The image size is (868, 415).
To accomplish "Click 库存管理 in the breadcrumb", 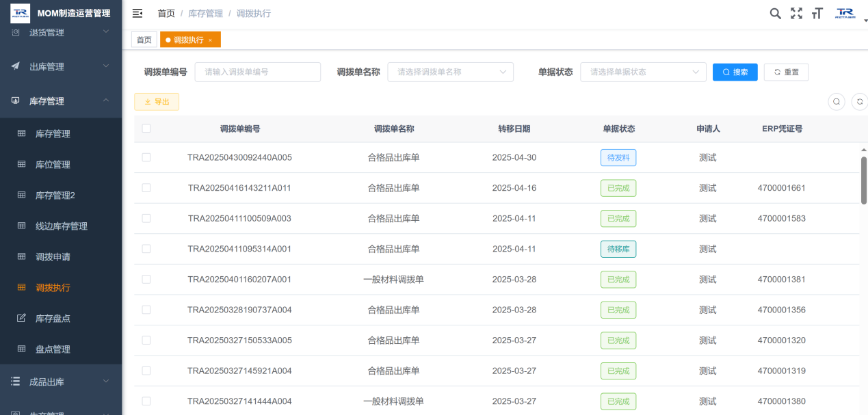I will [206, 13].
